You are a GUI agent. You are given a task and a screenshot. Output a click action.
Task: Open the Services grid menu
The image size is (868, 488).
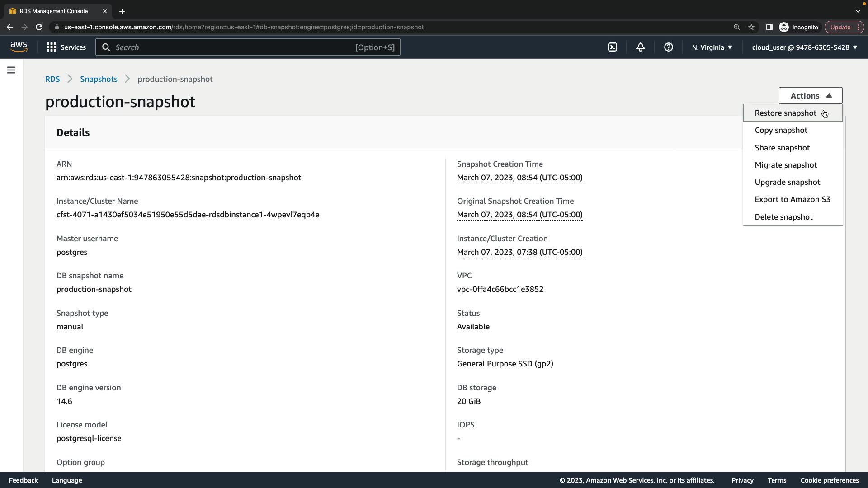pos(66,47)
